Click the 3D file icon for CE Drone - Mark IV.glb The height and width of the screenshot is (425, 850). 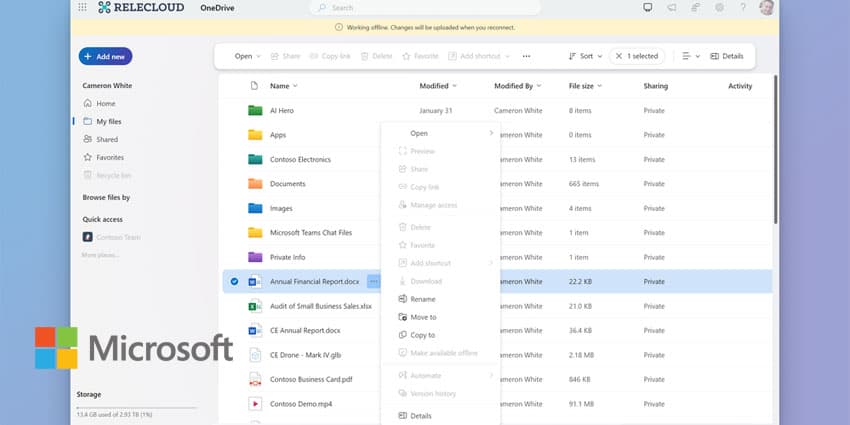(x=255, y=355)
